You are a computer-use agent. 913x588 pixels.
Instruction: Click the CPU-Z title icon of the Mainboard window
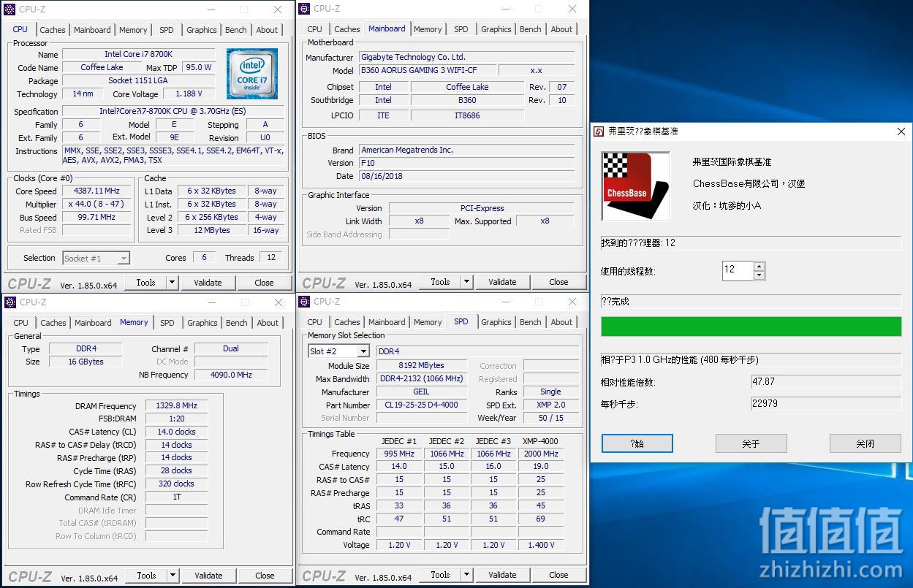306,9
